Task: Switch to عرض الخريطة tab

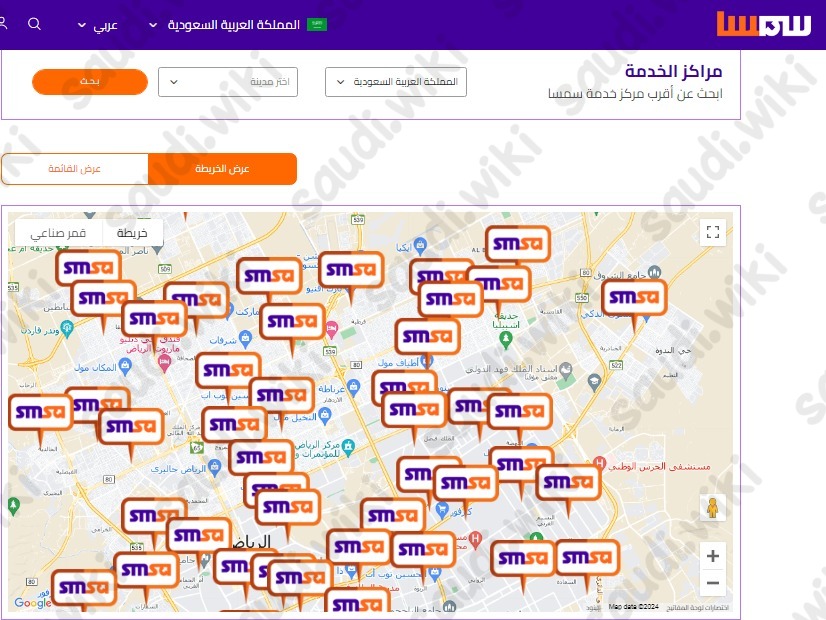Action: coord(222,169)
